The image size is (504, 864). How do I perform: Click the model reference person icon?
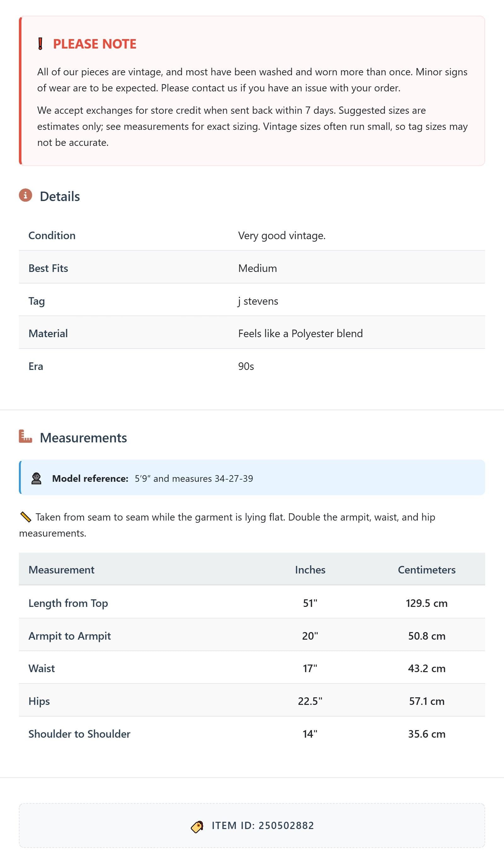(x=36, y=478)
